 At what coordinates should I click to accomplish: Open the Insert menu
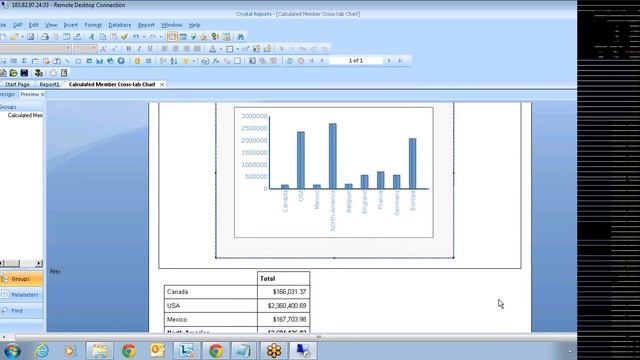(x=71, y=25)
